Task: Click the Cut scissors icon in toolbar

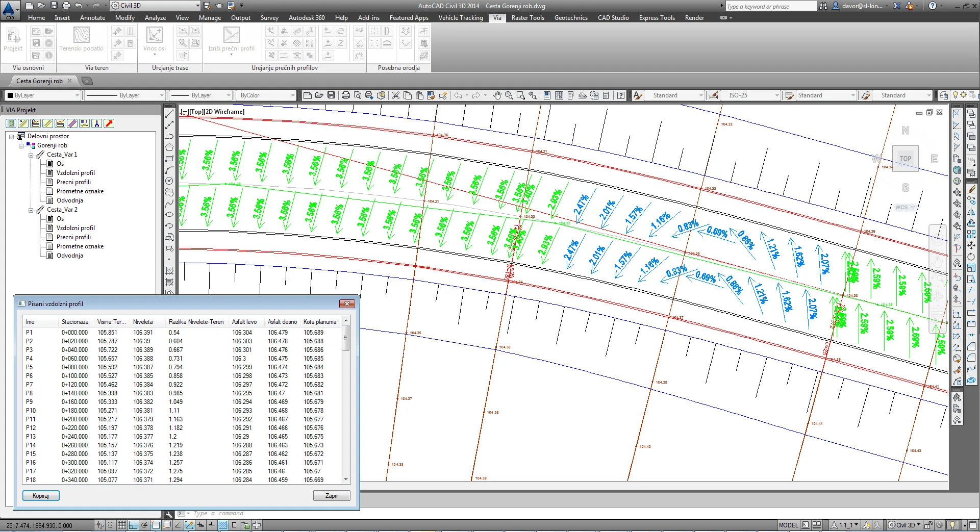Action: (395, 95)
